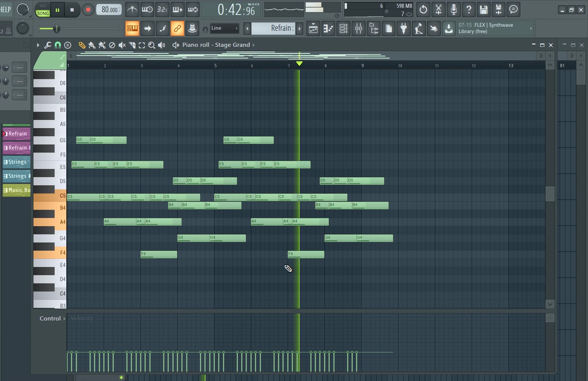The image size is (588, 381).
Task: Open the piano roll stamp tool icon
Action: click(x=68, y=45)
